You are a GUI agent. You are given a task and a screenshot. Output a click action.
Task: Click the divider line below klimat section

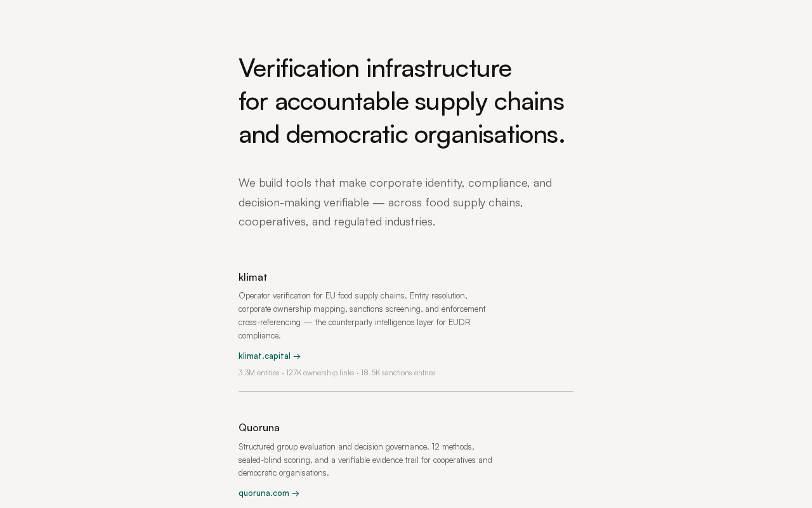(406, 392)
